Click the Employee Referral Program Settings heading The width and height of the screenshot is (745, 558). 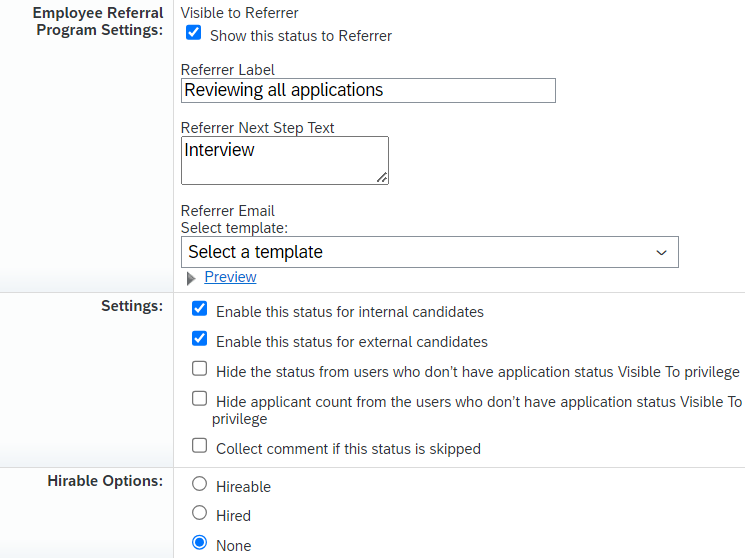tap(97, 22)
